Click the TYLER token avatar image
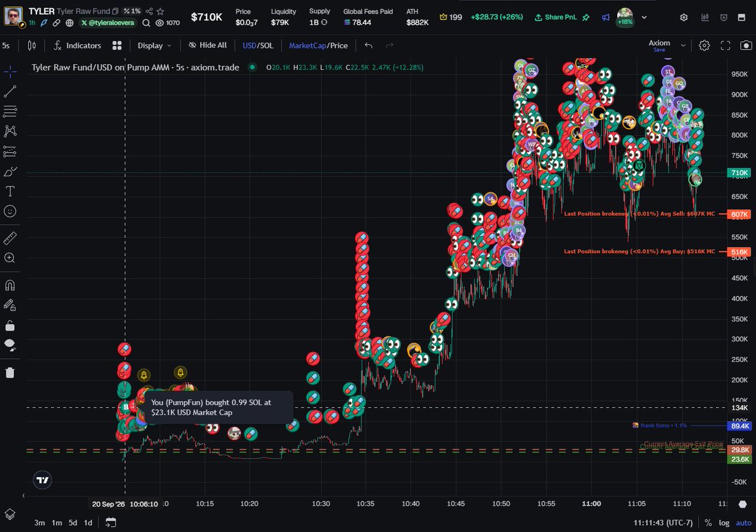The width and height of the screenshot is (756, 532). pyautogui.click(x=13, y=16)
